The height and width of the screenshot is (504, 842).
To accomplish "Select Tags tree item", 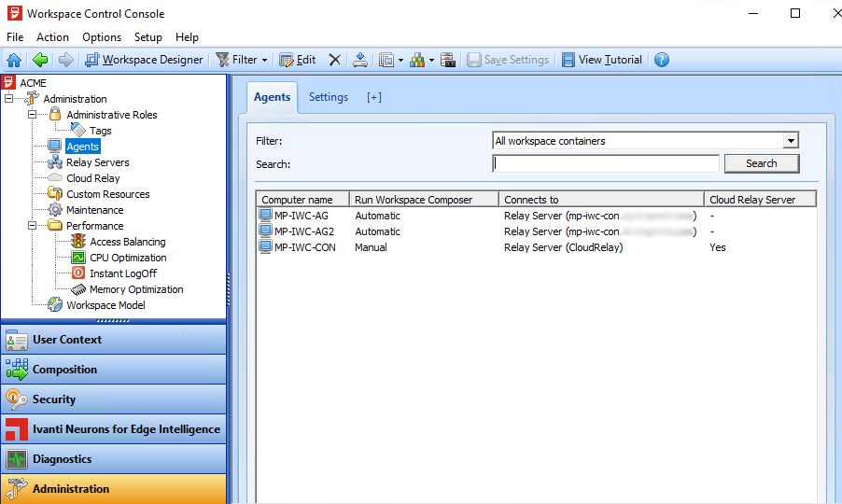I will pos(101,131).
